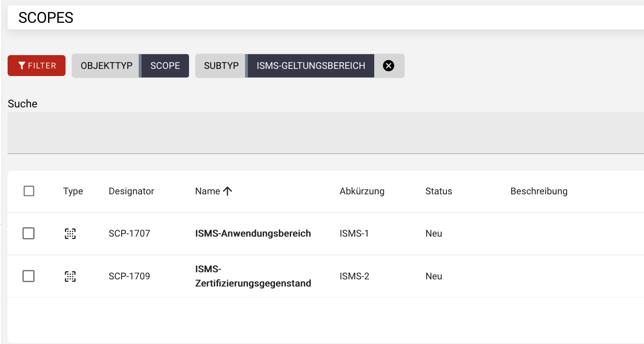Open the ISMS-Zertifizierungsgegenstand scope entry
Viewport: 644px width, 344px height.
[x=253, y=276]
